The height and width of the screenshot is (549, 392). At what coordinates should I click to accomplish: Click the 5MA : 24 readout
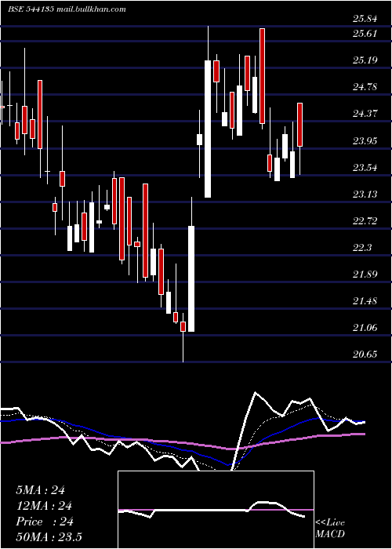tap(40, 490)
